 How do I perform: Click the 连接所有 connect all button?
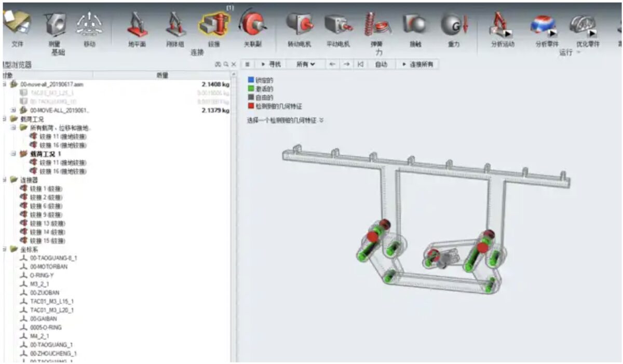[x=417, y=64]
